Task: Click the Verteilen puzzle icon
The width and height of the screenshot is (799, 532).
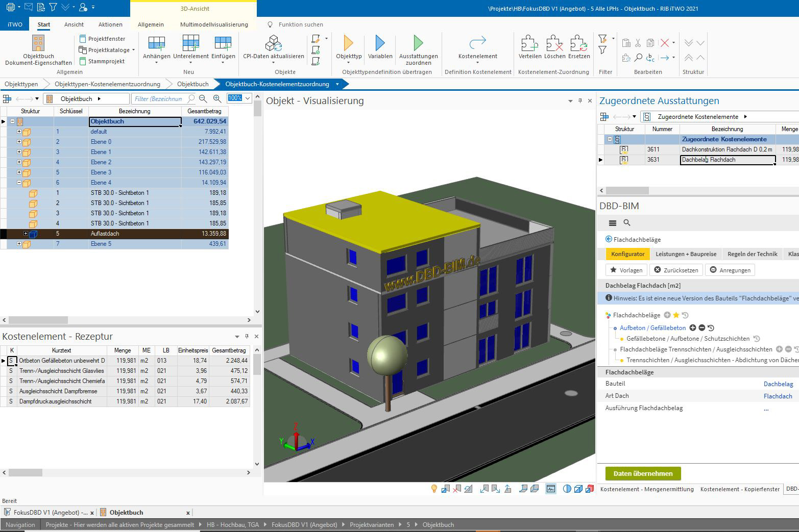Action: click(x=529, y=44)
